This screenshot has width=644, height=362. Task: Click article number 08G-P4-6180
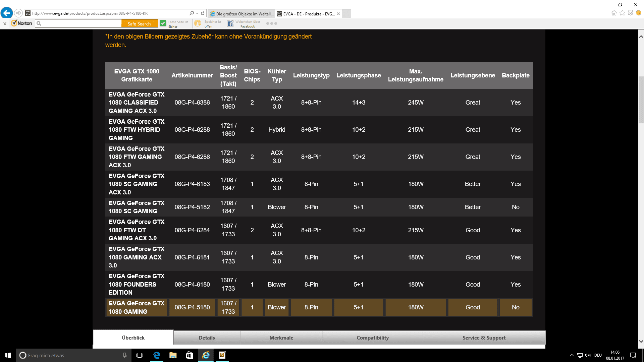(192, 285)
